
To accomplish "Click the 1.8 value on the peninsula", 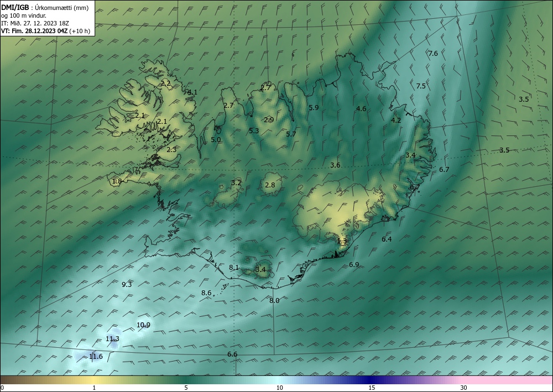I will tap(117, 181).
